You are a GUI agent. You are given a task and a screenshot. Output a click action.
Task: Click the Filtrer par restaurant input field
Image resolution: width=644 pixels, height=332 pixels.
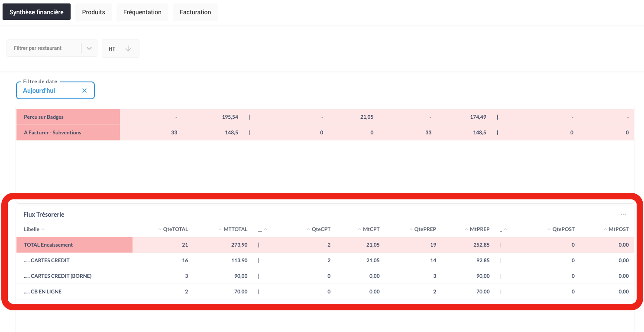43,49
